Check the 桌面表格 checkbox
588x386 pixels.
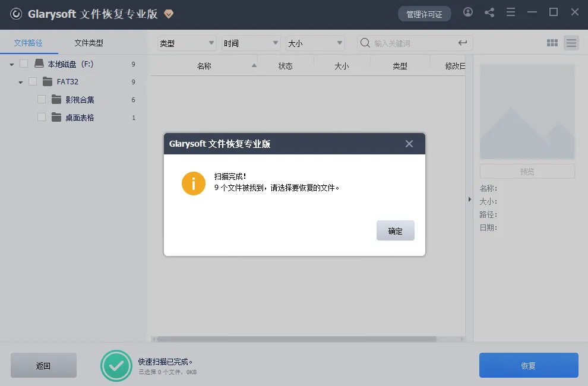42,118
